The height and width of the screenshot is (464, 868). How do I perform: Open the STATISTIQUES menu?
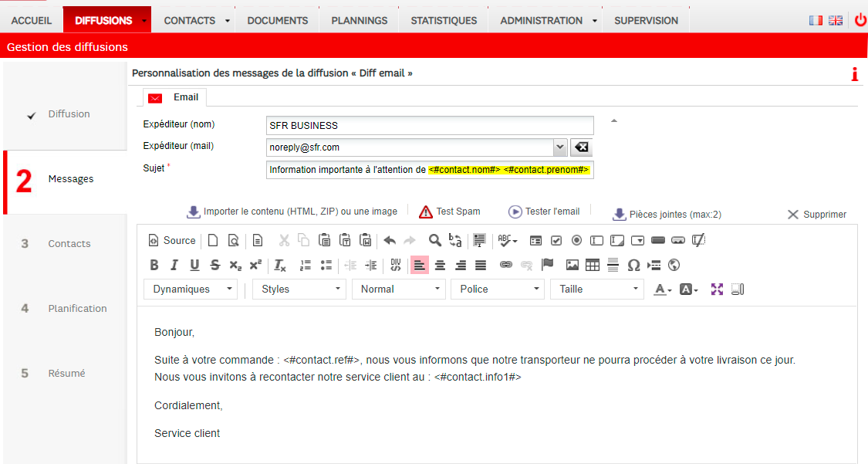click(x=444, y=21)
